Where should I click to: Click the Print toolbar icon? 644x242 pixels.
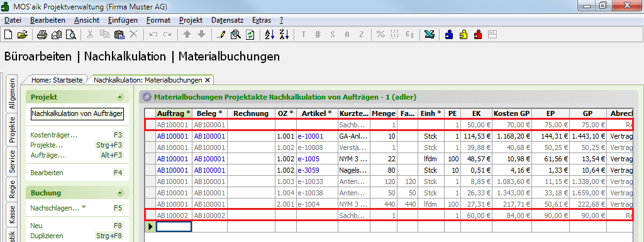42,35
